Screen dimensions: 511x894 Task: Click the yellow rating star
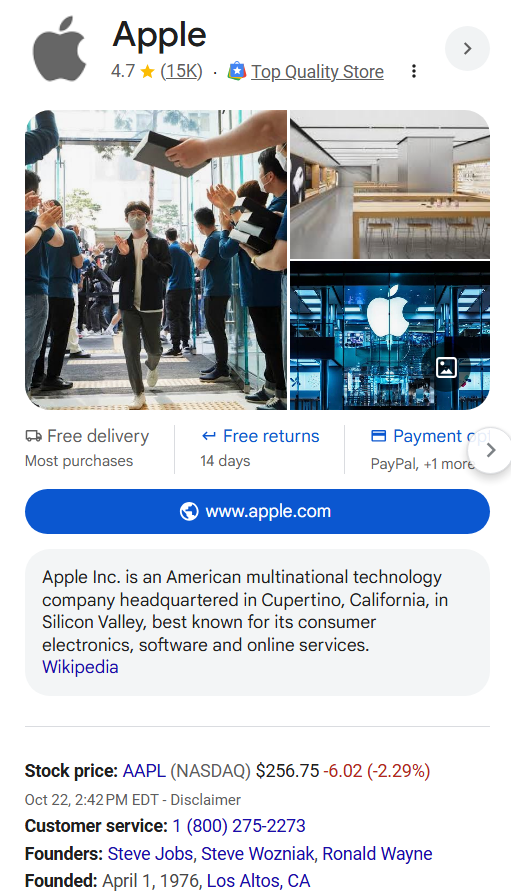147,71
